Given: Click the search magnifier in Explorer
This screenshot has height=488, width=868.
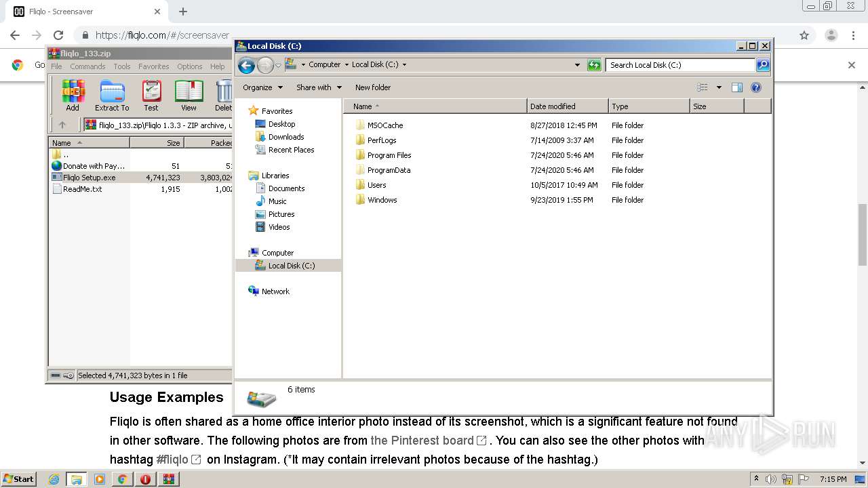Looking at the screenshot, I should pos(763,65).
